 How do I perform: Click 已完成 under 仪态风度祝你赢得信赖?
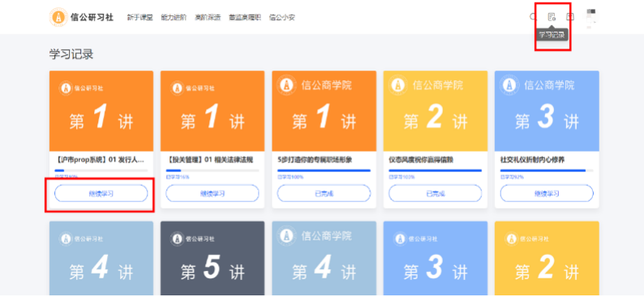pos(436,193)
